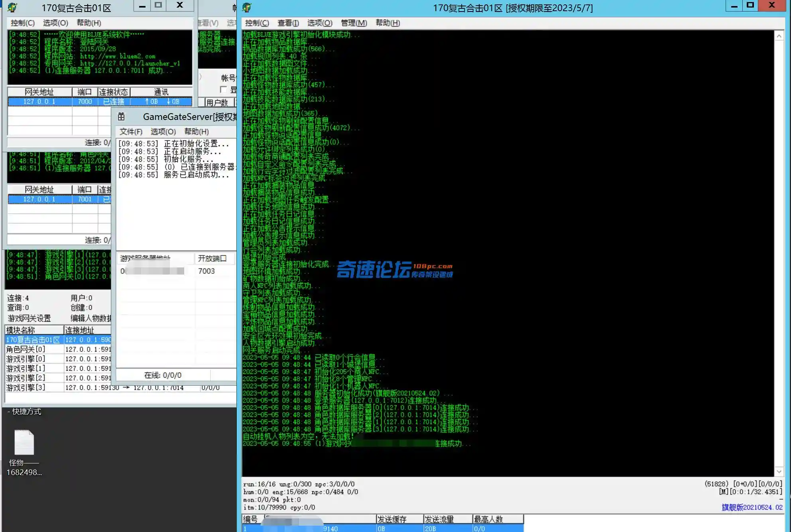Click 开放端口 column header in GameGateServer
The image size is (791, 532).
[214, 259]
